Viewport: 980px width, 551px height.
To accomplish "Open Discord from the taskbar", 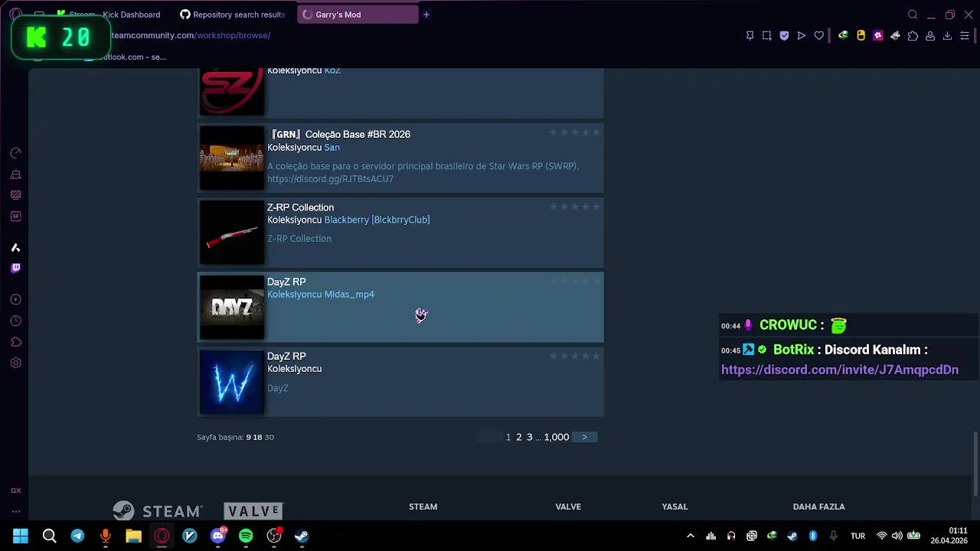I will (217, 536).
